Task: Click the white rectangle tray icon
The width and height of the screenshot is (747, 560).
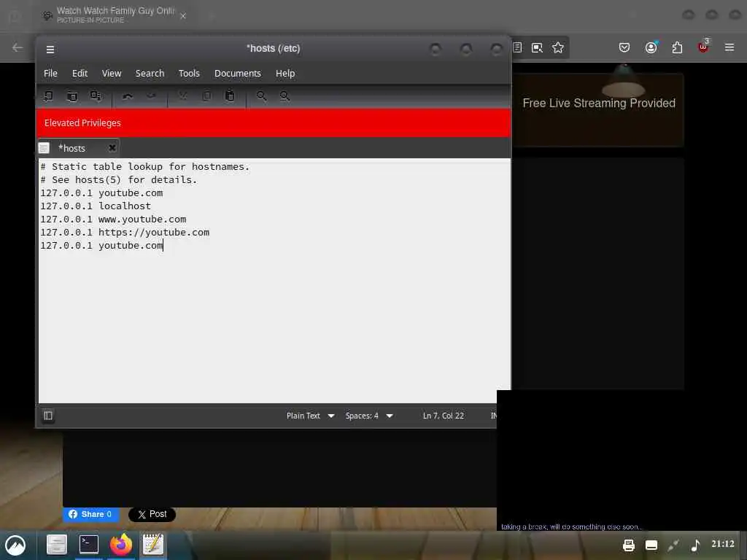Action: 651,545
